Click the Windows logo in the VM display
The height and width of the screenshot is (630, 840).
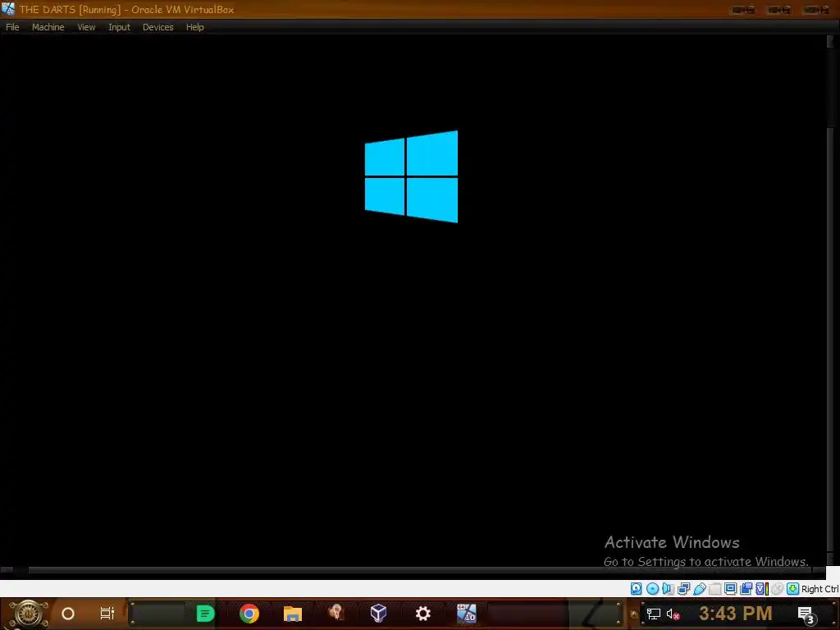[412, 176]
